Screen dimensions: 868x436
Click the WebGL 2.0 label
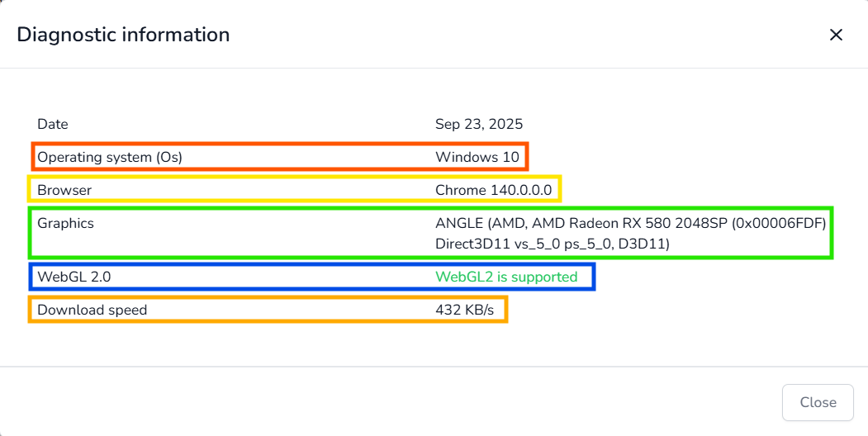(x=74, y=277)
